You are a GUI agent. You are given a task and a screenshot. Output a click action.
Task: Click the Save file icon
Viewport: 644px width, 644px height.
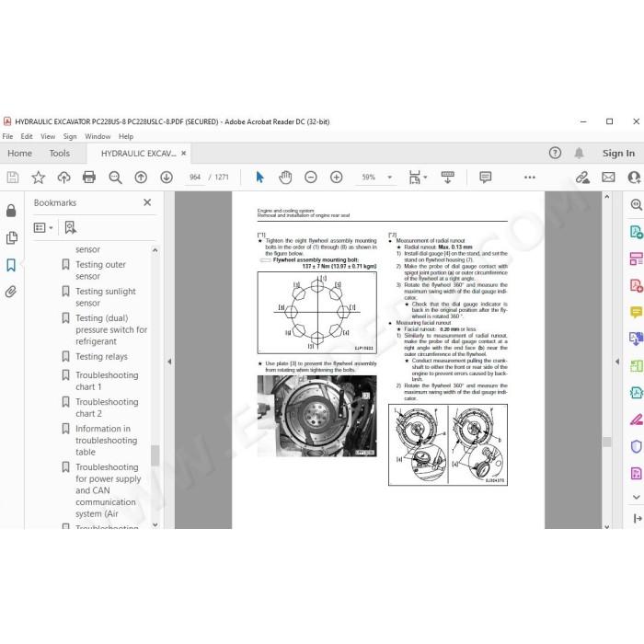click(x=13, y=178)
